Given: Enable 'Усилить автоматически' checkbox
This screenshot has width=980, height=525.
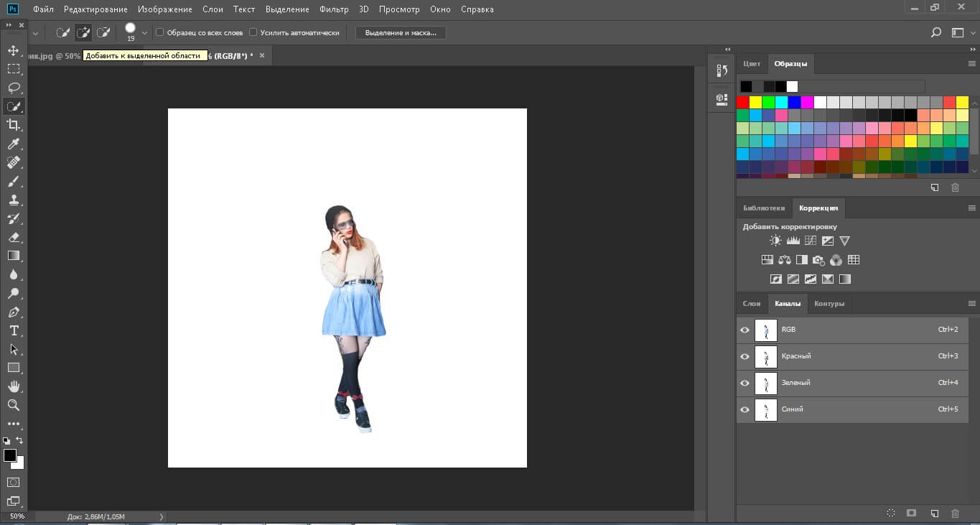Looking at the screenshot, I should (x=253, y=32).
